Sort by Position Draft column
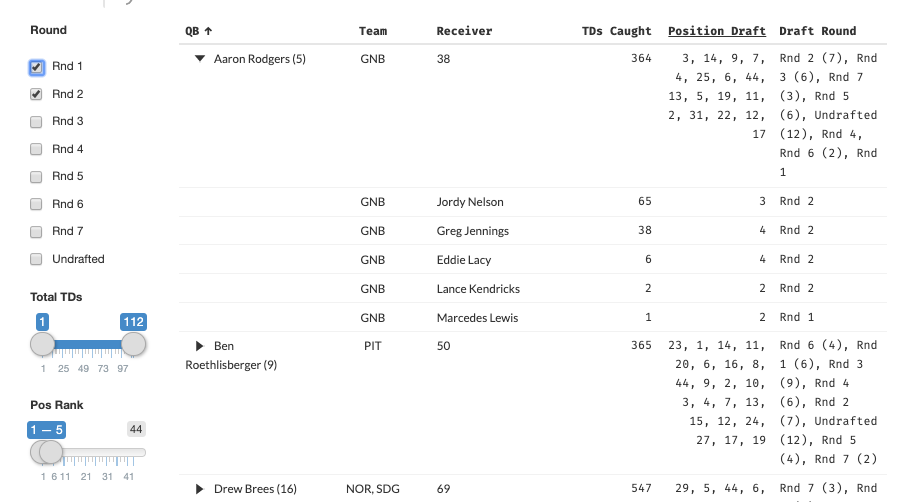The width and height of the screenshot is (903, 502). (717, 31)
